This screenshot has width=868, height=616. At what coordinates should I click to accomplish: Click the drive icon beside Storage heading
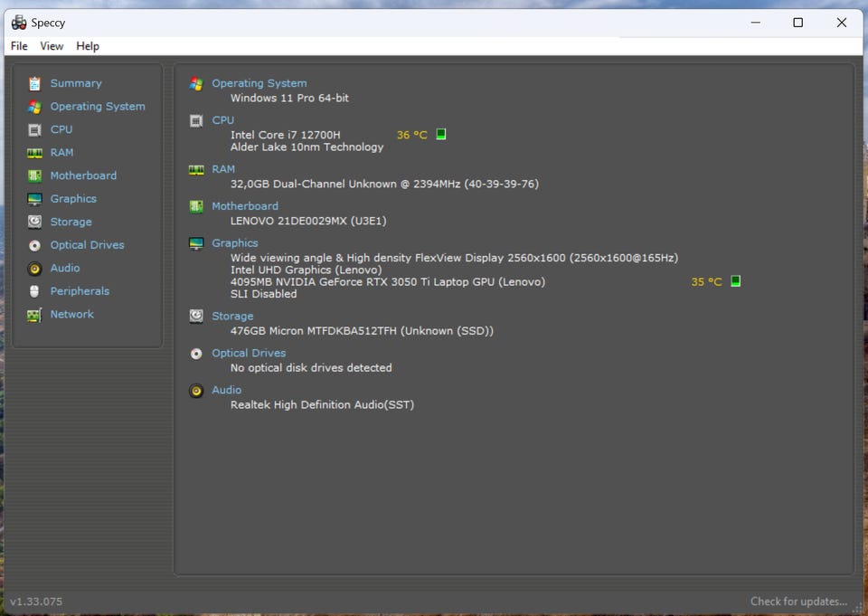[x=196, y=317]
